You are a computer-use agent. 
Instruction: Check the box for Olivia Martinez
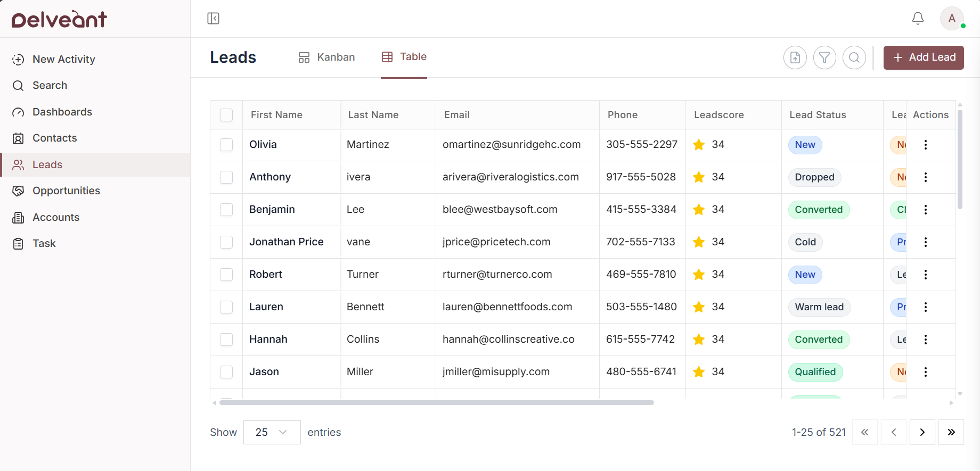226,145
